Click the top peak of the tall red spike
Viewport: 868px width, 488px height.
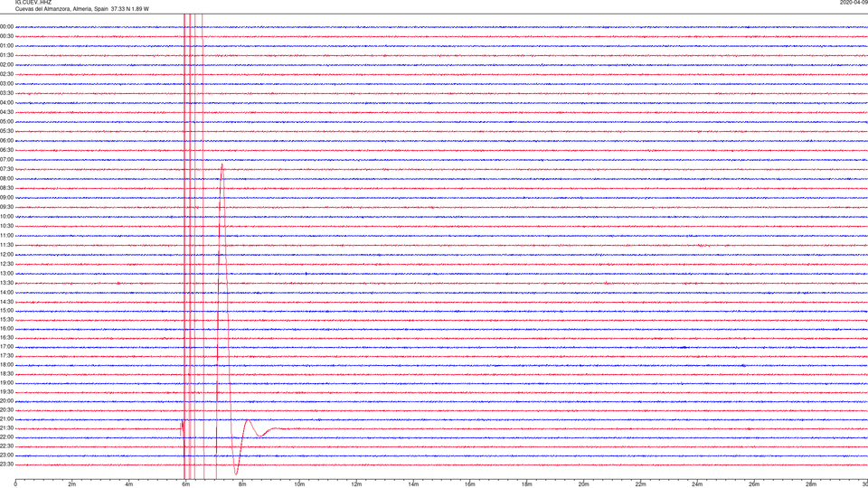(222, 164)
